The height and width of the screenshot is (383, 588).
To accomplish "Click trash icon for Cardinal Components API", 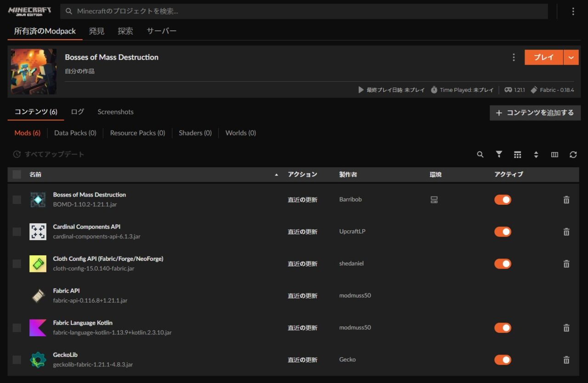I will pyautogui.click(x=566, y=232).
